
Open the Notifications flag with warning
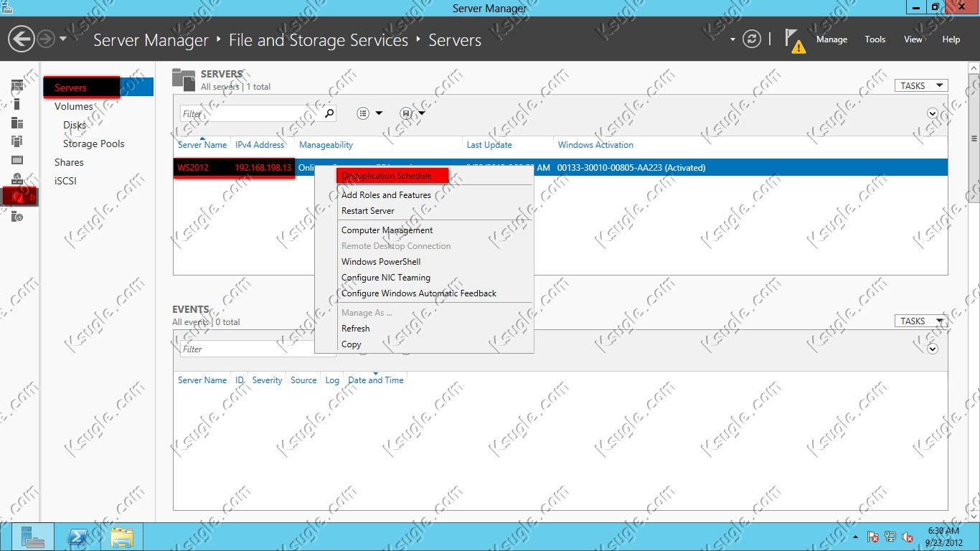pyautogui.click(x=793, y=40)
